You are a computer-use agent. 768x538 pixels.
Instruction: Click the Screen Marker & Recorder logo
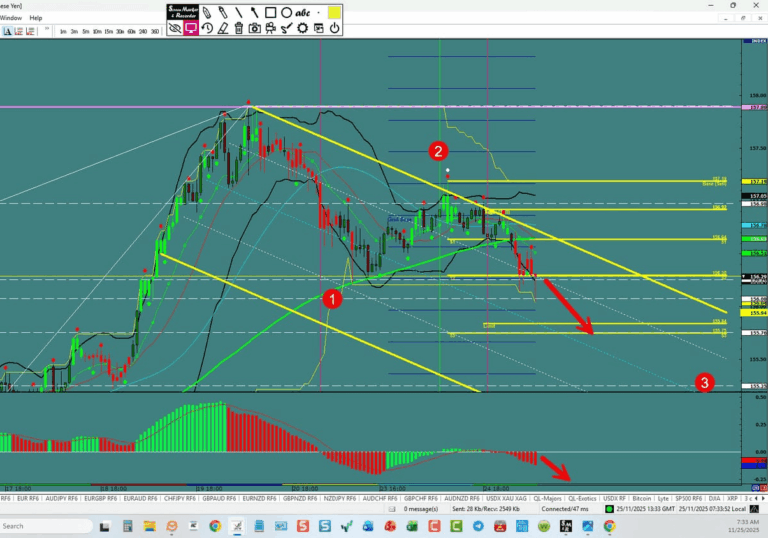click(x=183, y=12)
